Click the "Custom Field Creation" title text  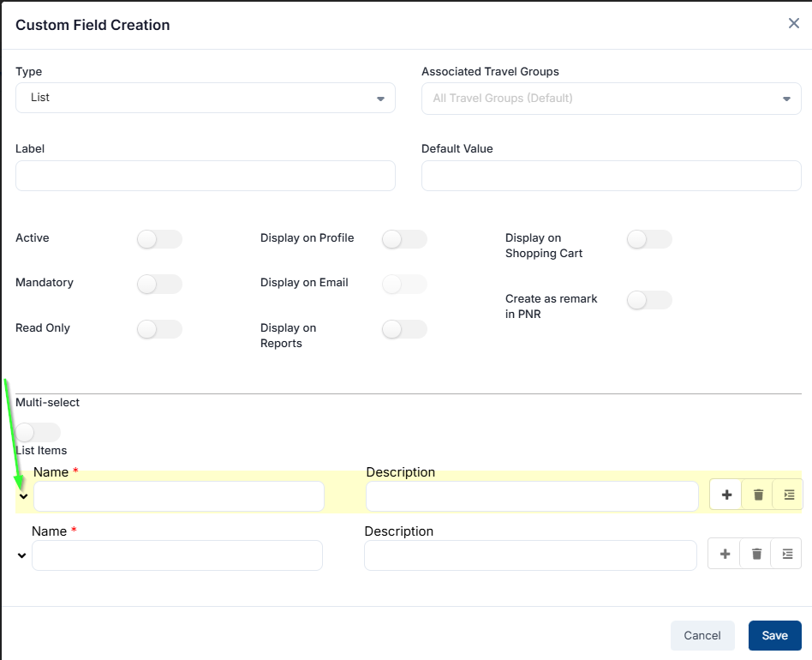click(x=93, y=25)
